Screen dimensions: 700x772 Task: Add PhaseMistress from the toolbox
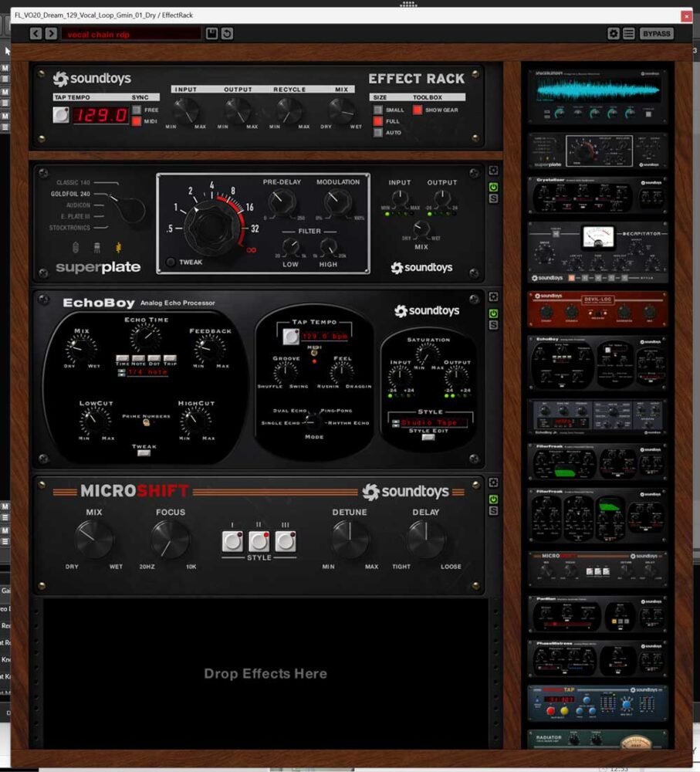[x=597, y=659]
